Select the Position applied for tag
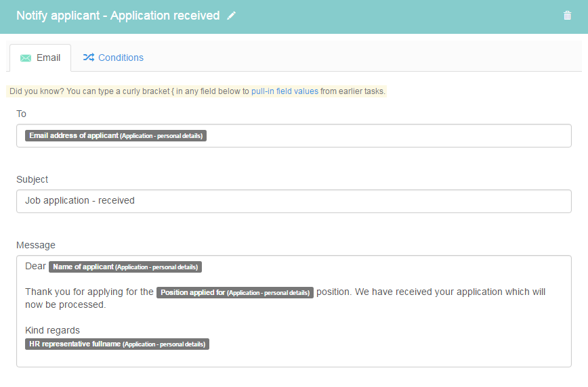The image size is (588, 387). (x=235, y=292)
